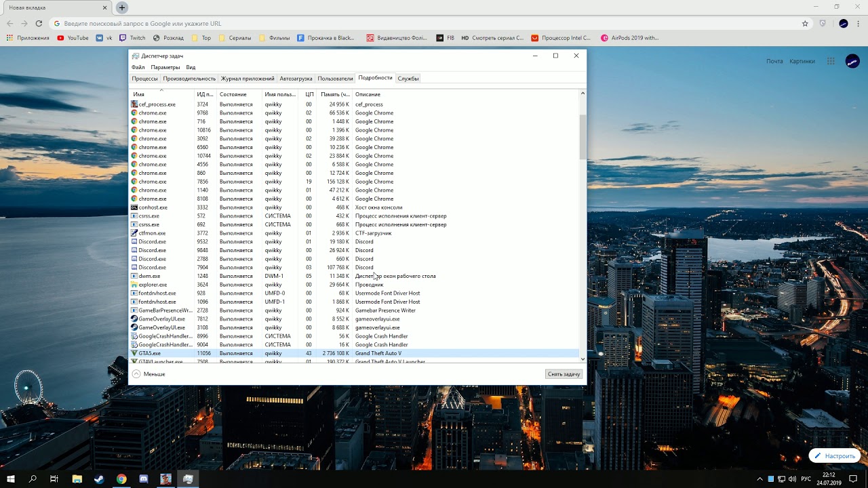Screen dimensions: 868x488
Task: Click the Discord.exe icon with PID 9532
Action: [134, 242]
